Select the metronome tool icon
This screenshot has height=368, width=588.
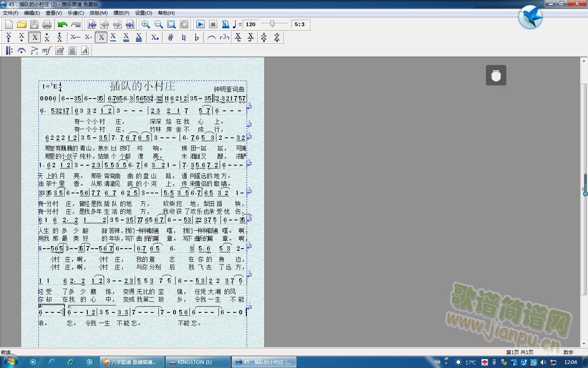click(x=226, y=24)
